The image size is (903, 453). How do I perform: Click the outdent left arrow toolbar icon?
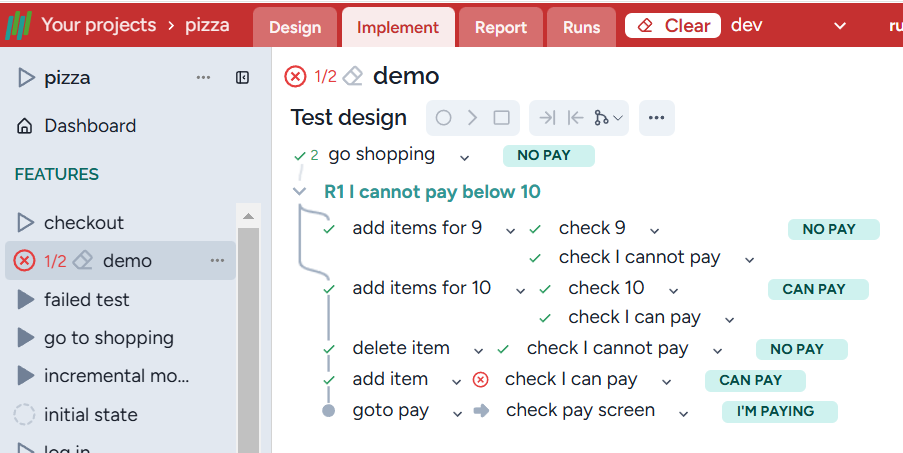point(575,118)
